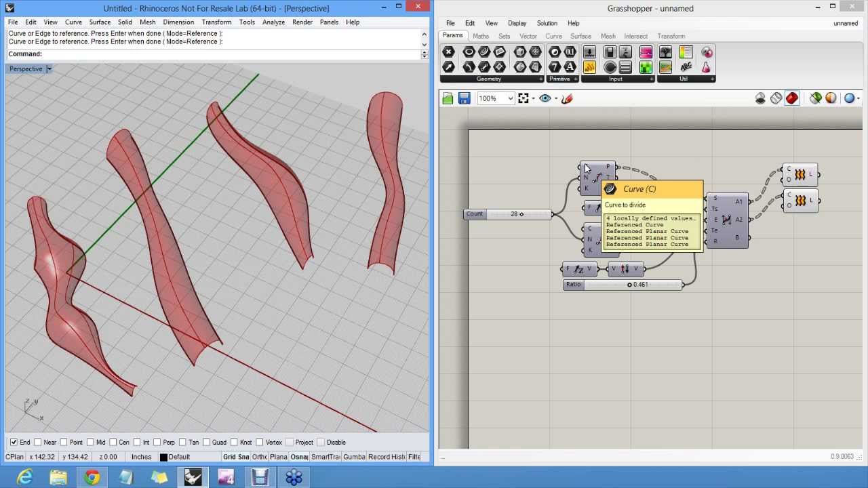
Task: Enable the Near osnap checkbox
Action: tap(38, 443)
